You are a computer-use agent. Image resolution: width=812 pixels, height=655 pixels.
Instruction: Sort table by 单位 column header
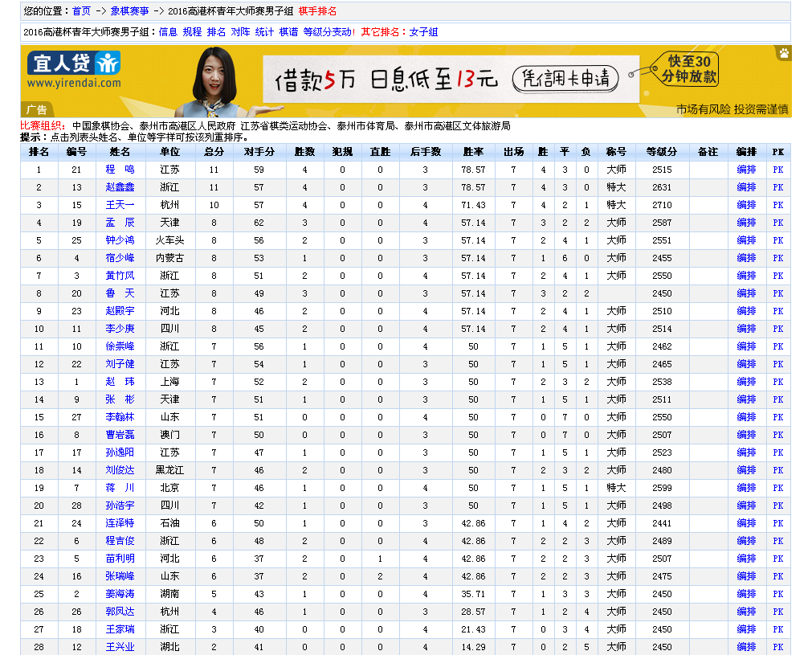coord(169,152)
